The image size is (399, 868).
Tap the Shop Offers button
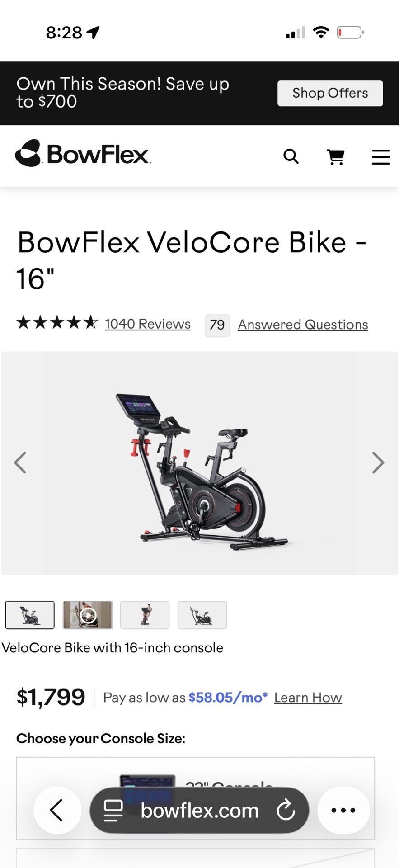point(330,93)
